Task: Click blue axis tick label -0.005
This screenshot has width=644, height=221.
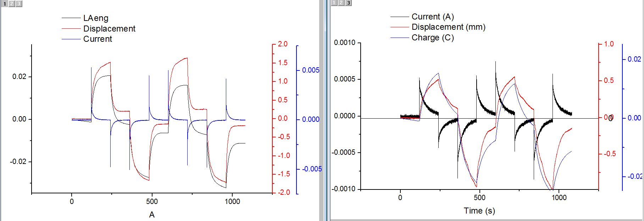Action: (312, 169)
